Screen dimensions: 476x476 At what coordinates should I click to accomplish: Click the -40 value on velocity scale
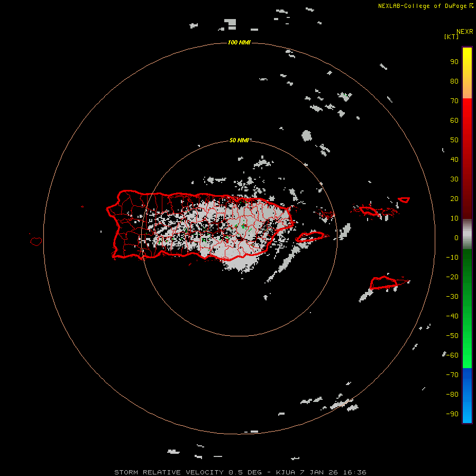click(x=452, y=316)
